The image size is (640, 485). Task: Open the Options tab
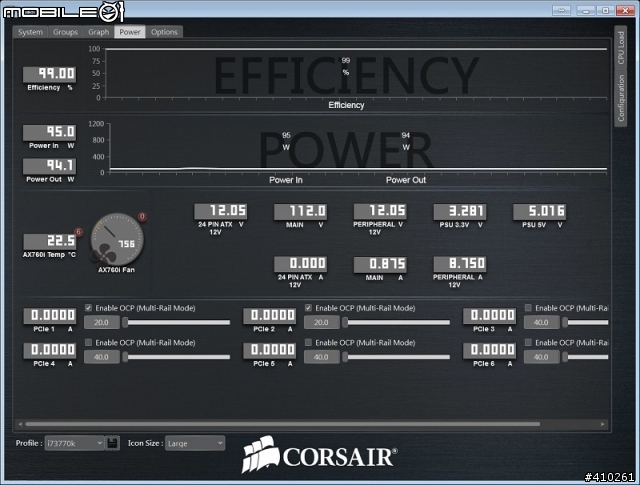tap(164, 32)
